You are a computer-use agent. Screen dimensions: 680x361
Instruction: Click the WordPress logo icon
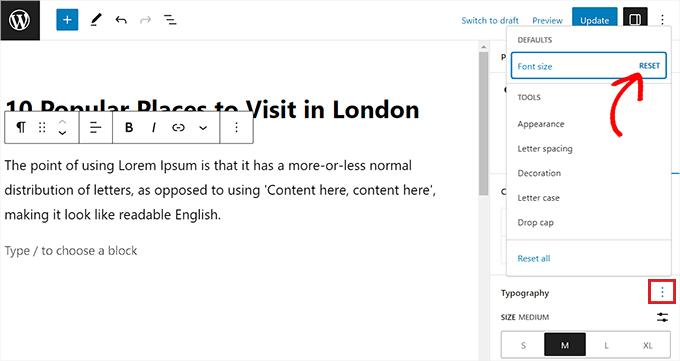pos(20,20)
